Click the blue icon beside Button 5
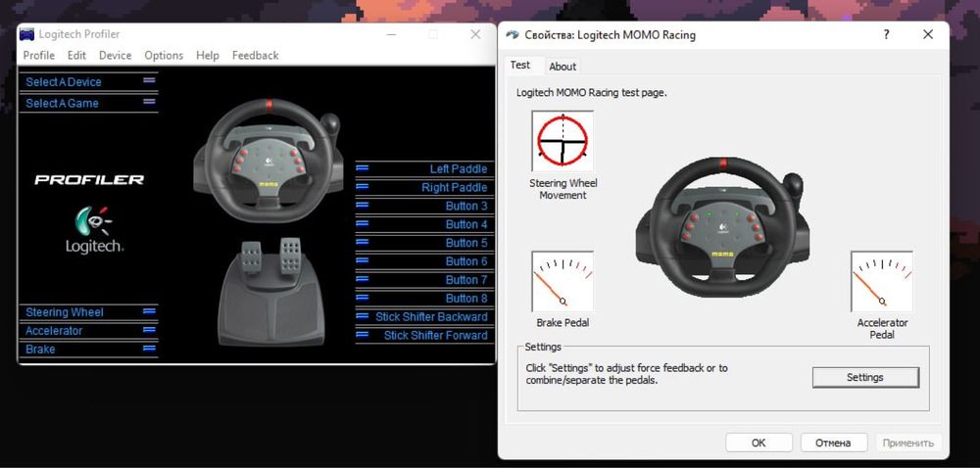 coord(362,242)
